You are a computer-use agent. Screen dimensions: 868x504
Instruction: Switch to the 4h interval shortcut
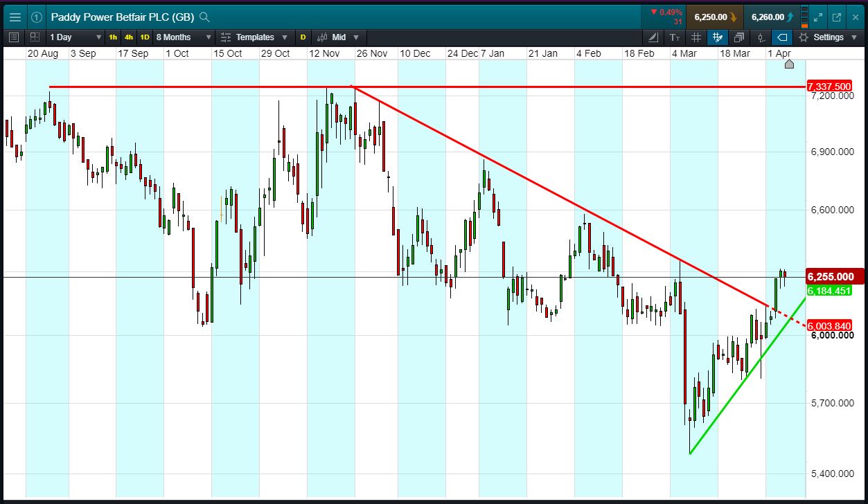[x=129, y=37]
